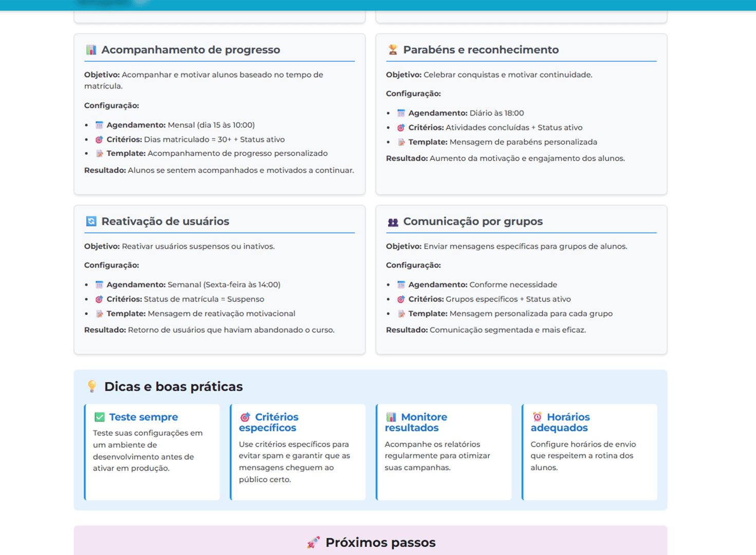Viewport: 756px width, 555px height.
Task: Click the refresh arrows icon by Reativação de usuários
Action: click(x=91, y=221)
